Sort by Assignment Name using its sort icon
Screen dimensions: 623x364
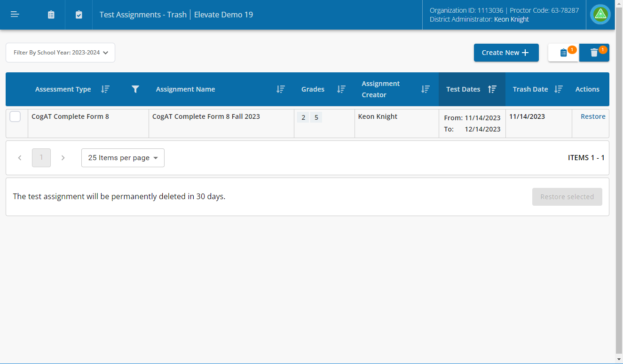click(280, 89)
